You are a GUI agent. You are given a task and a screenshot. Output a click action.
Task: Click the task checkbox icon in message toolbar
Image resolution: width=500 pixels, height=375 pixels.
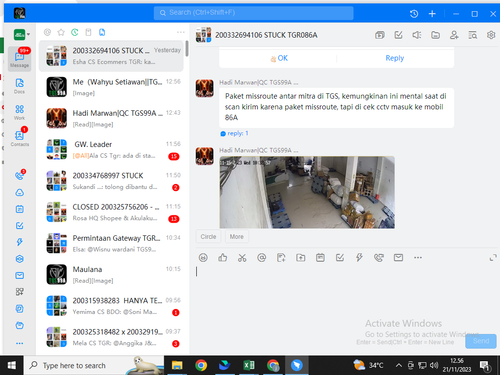pyautogui.click(x=340, y=258)
